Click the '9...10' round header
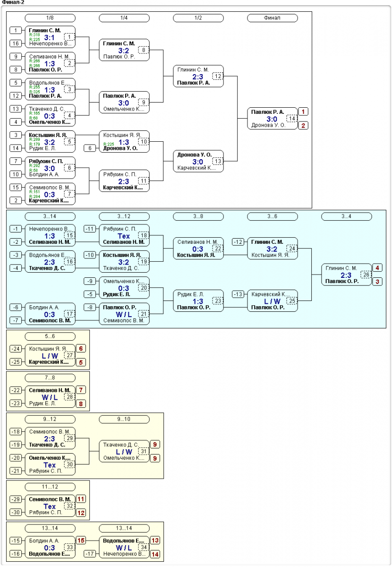The height and width of the screenshot is (567, 392). point(124,419)
